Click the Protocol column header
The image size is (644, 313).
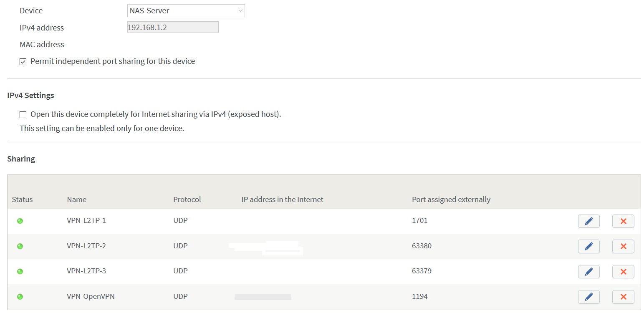[187, 199]
